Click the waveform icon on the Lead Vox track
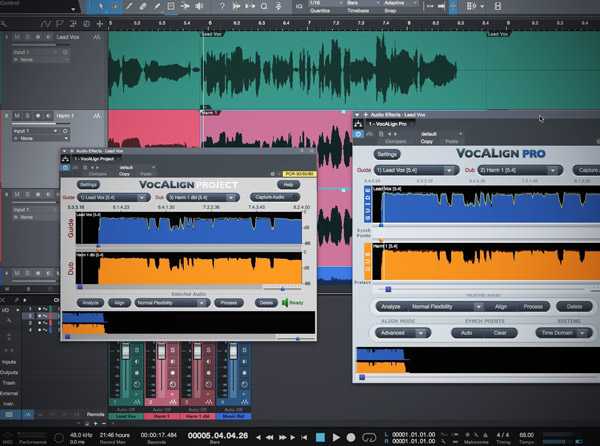The image size is (600, 446). [x=96, y=37]
